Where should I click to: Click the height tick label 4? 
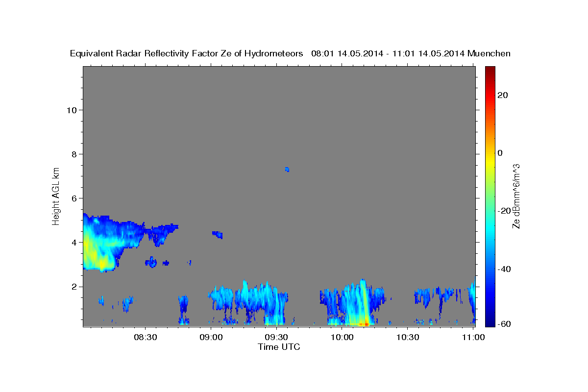click(x=74, y=242)
